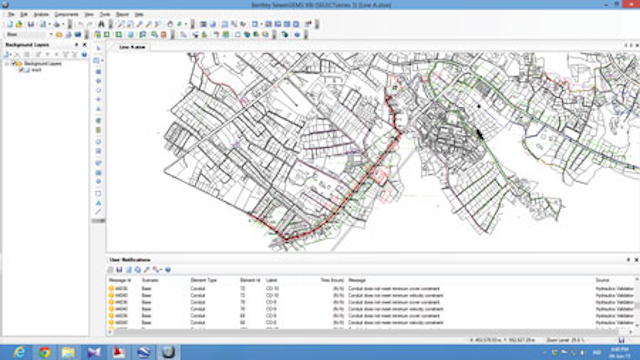
Task: Select the blue triangle text tool
Action: (x=98, y=203)
